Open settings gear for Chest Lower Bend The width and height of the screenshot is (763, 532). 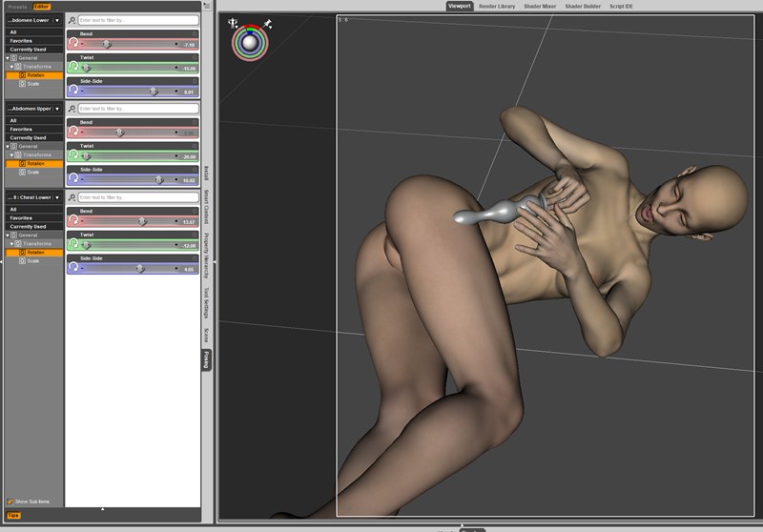pyautogui.click(x=195, y=211)
